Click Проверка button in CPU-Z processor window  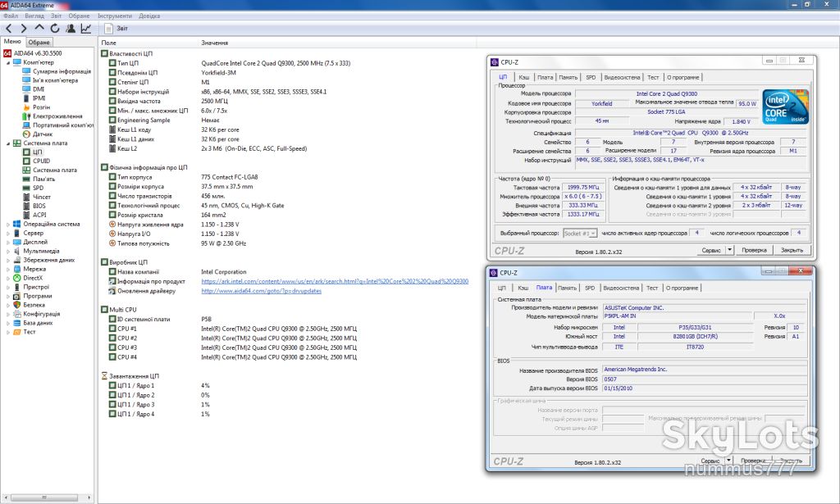[x=755, y=250]
